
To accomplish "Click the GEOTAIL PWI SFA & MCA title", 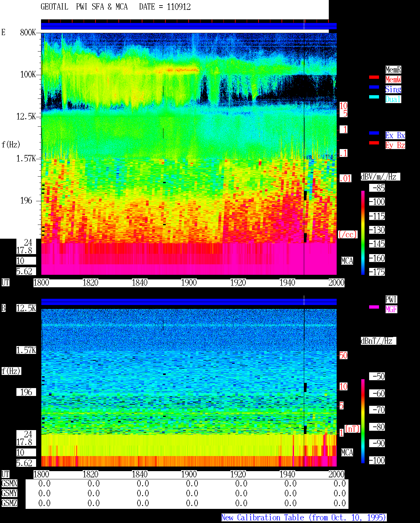I will 84,7.
